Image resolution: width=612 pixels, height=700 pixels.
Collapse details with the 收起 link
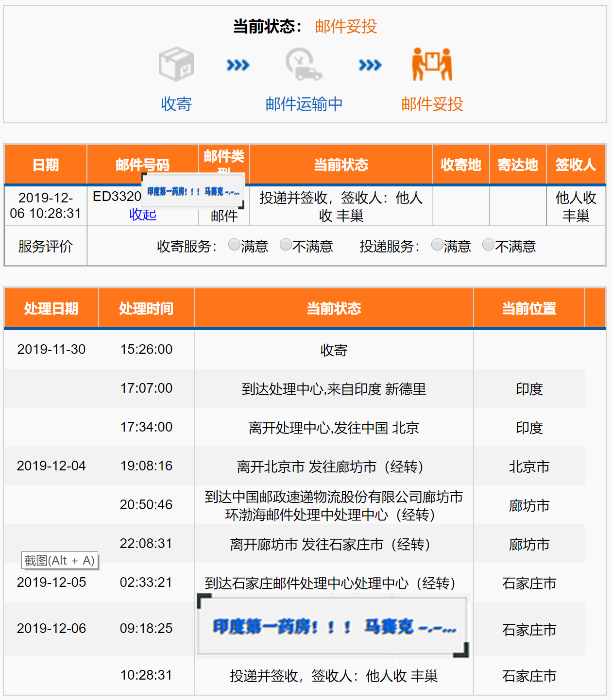point(142,215)
